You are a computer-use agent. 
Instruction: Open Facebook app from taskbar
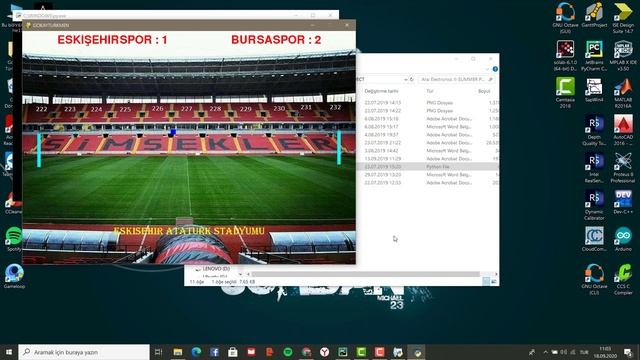(215, 352)
